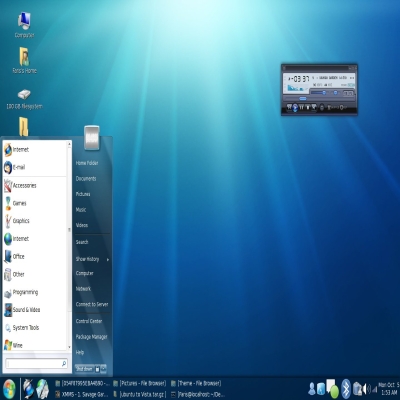
Task: Open the Computer desktop icon
Action: coord(24,25)
